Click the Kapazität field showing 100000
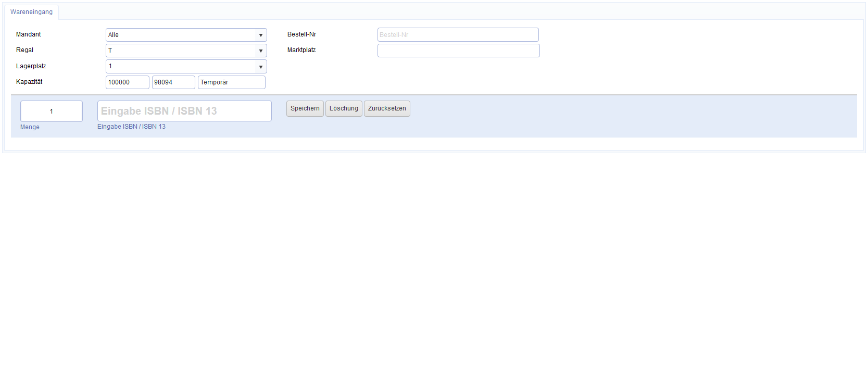868x384 pixels. tap(127, 82)
